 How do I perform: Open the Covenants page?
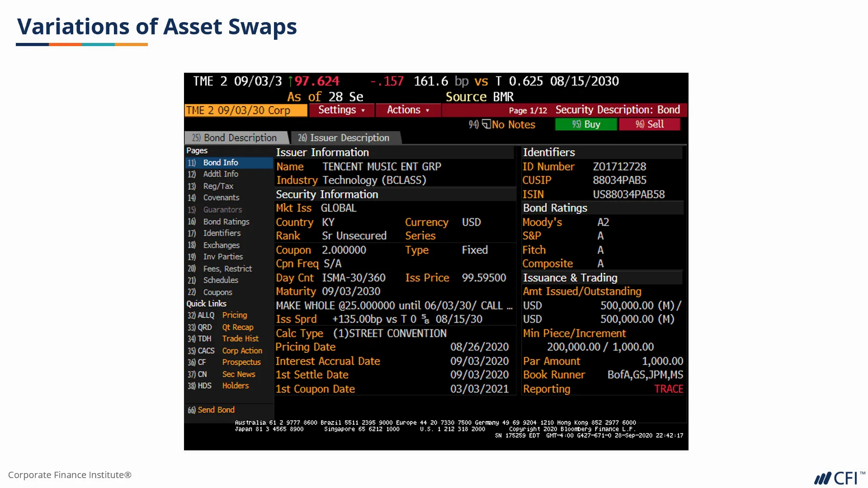pos(221,198)
